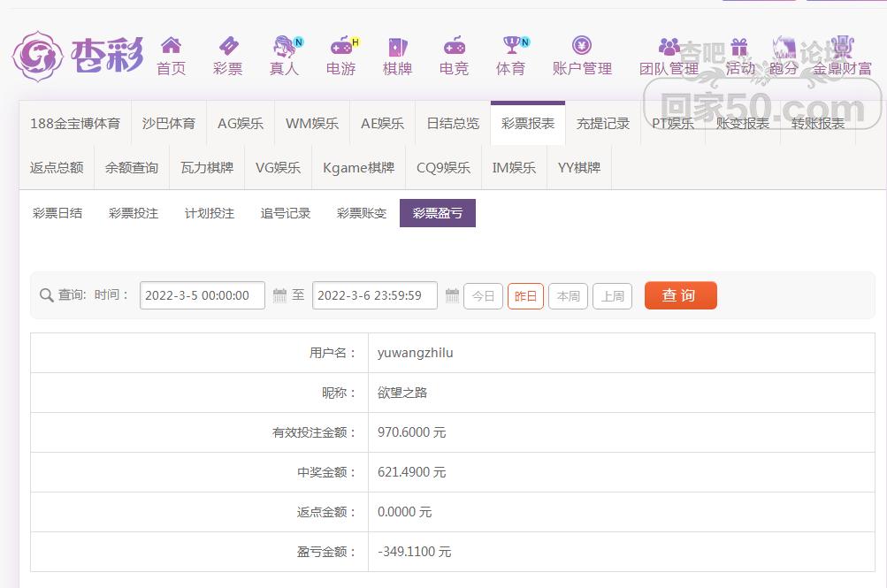Open calendar picker beside end date
This screenshot has height=588, width=887.
coord(452,295)
